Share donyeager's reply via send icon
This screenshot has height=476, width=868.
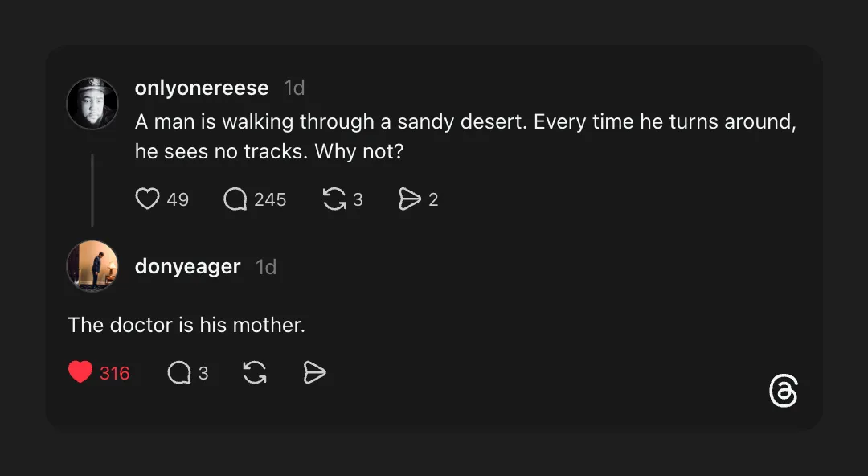click(313, 372)
